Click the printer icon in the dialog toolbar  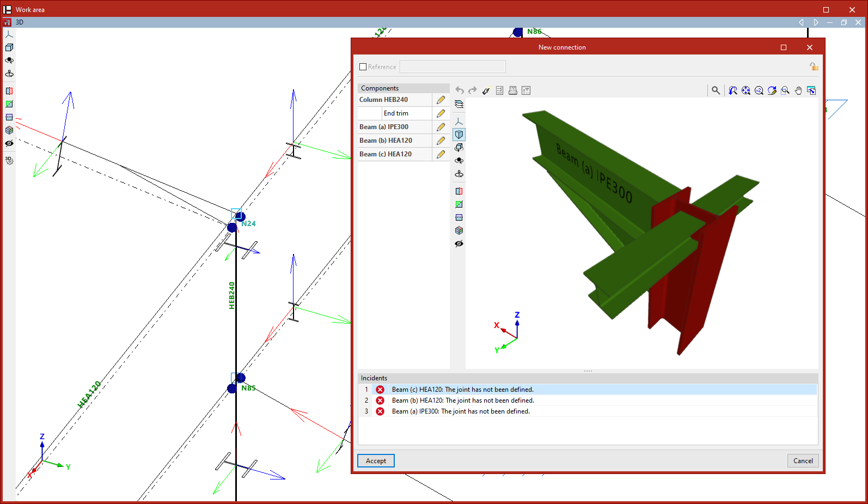(512, 90)
